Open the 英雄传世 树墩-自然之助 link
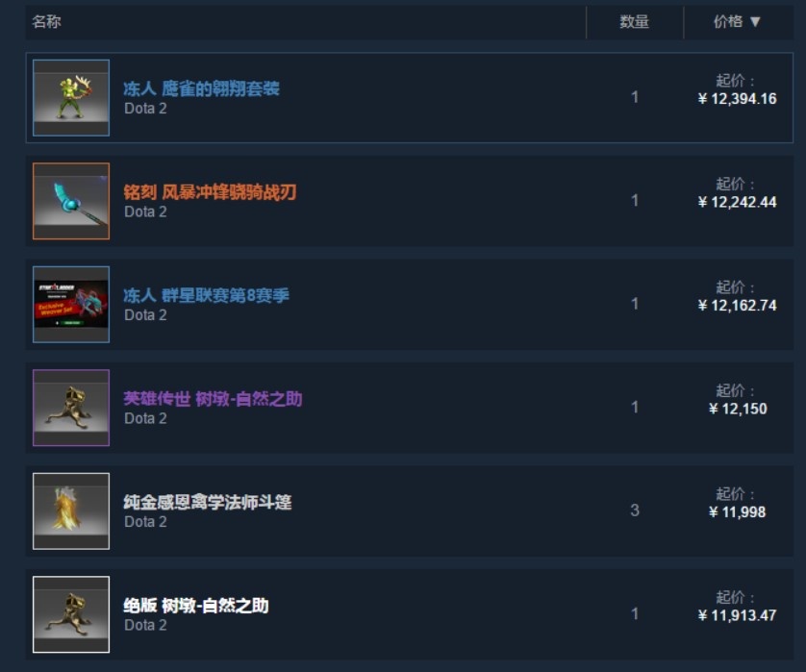This screenshot has width=806, height=672. click(213, 398)
